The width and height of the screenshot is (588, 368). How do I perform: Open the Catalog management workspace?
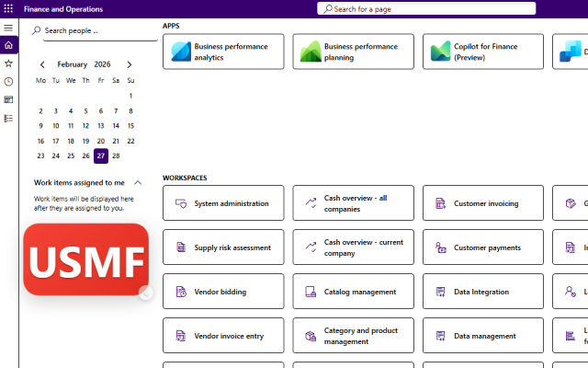353,292
